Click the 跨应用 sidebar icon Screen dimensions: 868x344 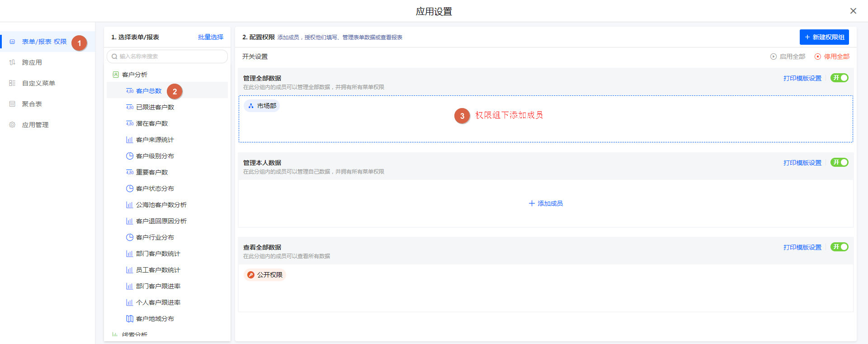coord(12,62)
